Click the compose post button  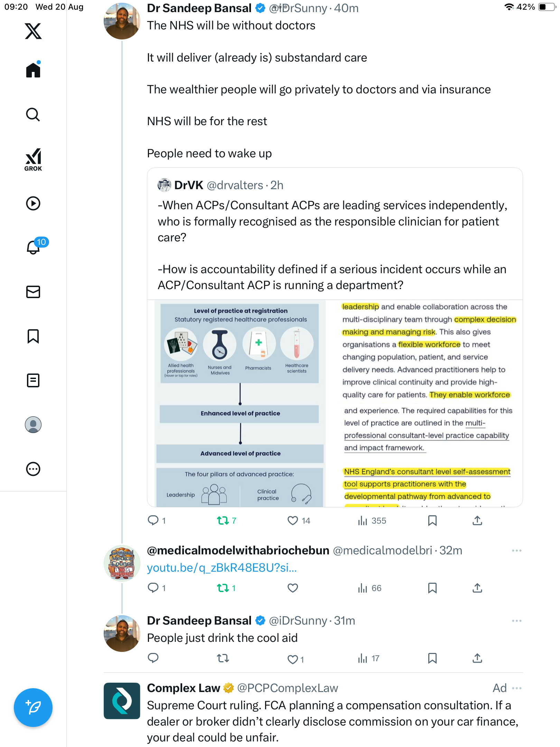pos(33,707)
